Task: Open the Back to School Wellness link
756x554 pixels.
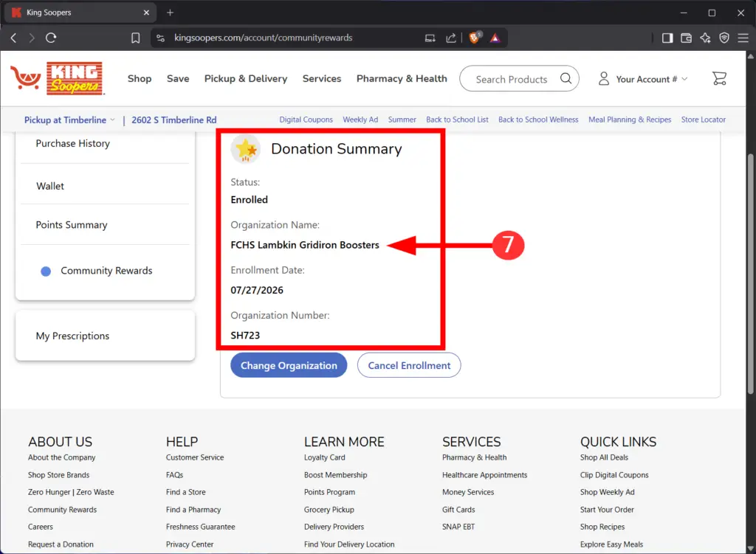Action: tap(538, 120)
